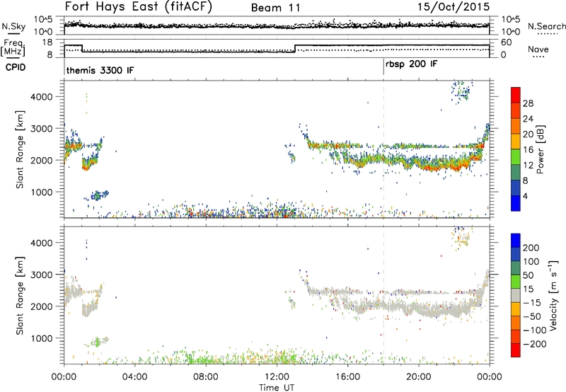Click the '10^5' tick left of noise panel

pos(43,20)
